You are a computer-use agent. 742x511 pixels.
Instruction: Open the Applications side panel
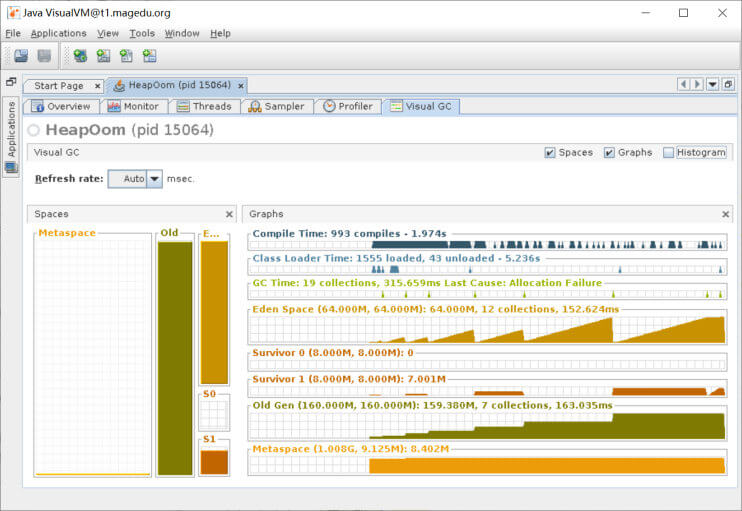click(x=11, y=137)
